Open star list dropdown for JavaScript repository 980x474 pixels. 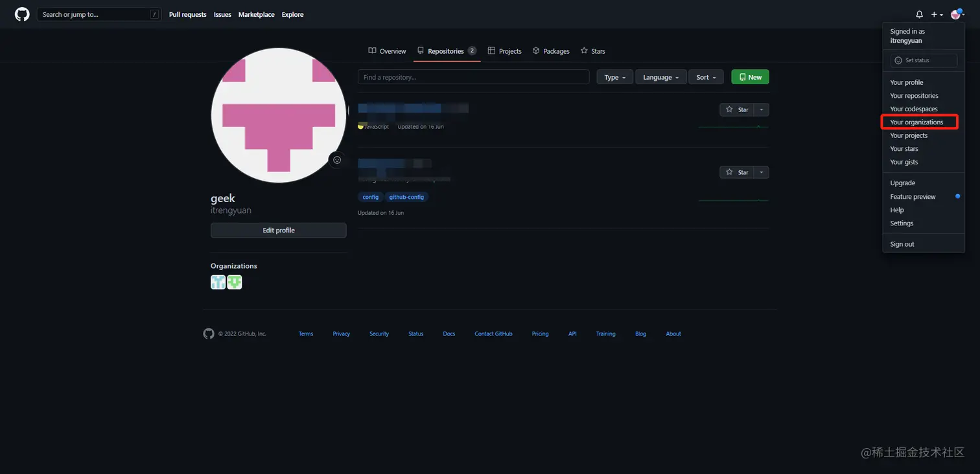click(x=762, y=109)
